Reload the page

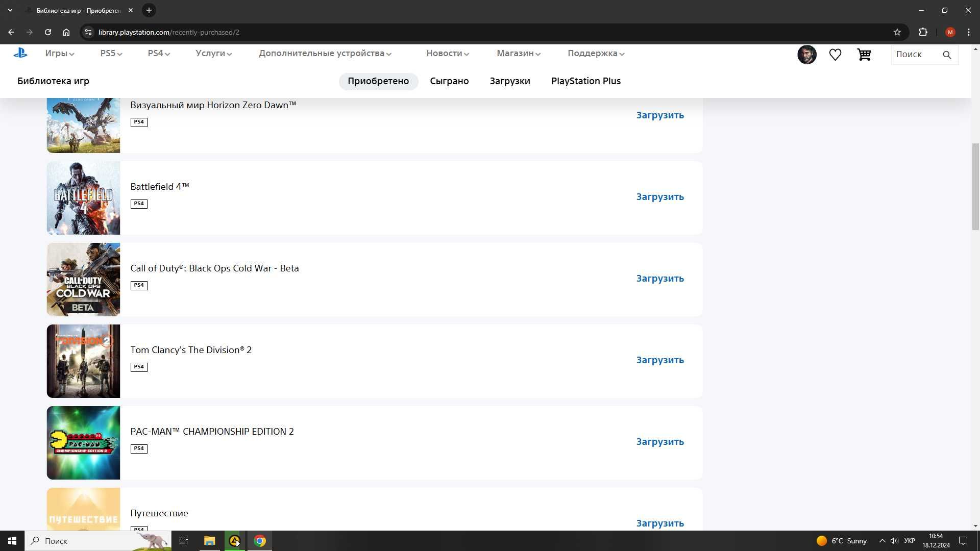(x=48, y=32)
